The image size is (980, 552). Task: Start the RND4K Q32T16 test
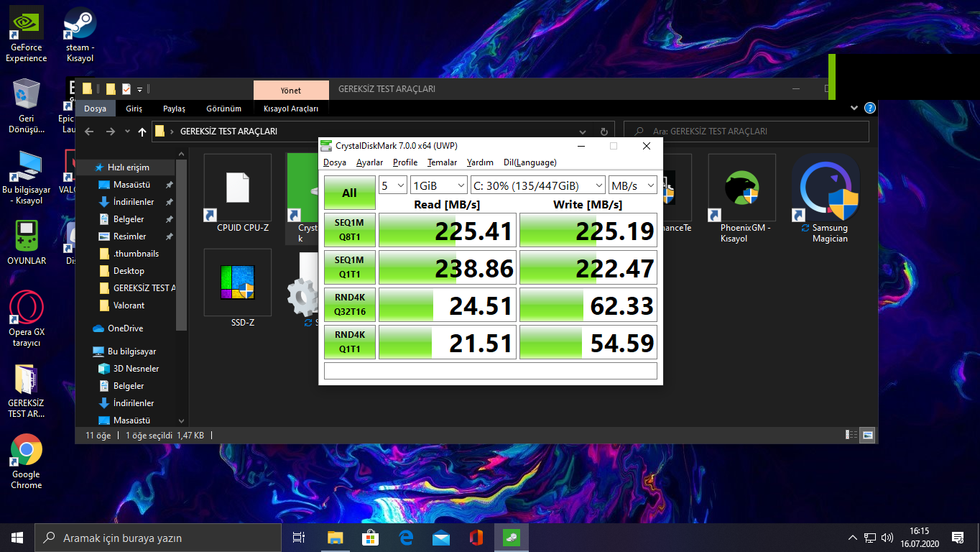[x=349, y=304]
